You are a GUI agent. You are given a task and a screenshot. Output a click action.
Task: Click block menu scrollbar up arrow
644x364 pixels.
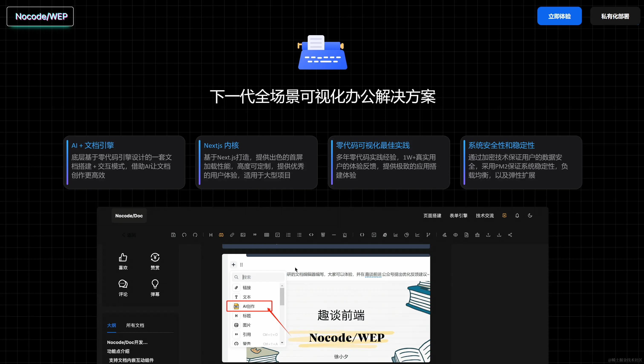coord(282,285)
